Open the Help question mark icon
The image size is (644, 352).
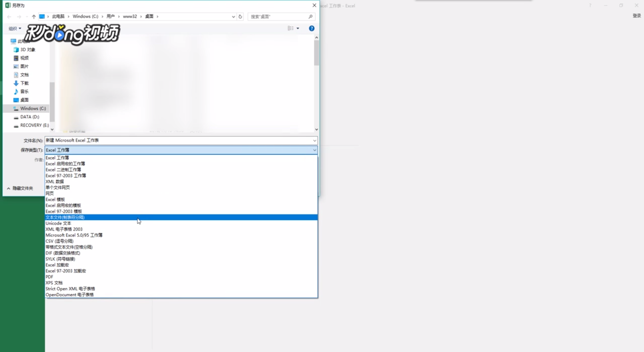(x=312, y=29)
